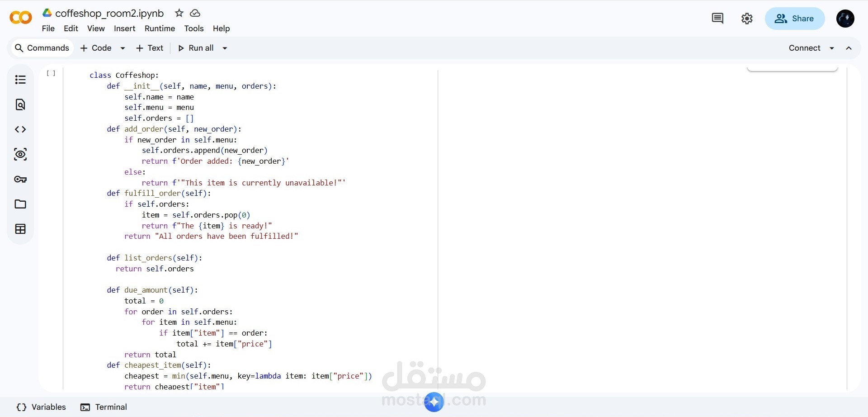The image size is (868, 417).
Task: Click the Gemini sparkle button
Action: 434,402
